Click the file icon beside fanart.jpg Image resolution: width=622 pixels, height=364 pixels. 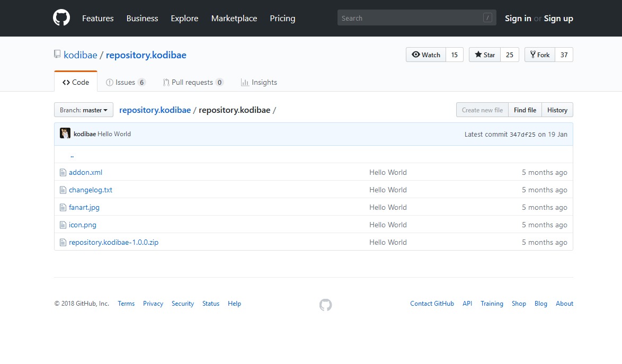63,207
